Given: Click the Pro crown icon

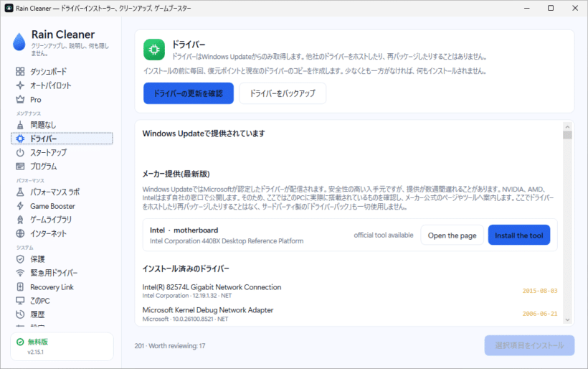Looking at the screenshot, I should coord(20,100).
